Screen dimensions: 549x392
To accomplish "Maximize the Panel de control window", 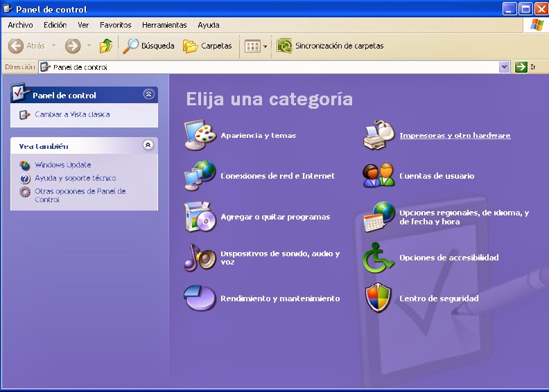I will (525, 8).
